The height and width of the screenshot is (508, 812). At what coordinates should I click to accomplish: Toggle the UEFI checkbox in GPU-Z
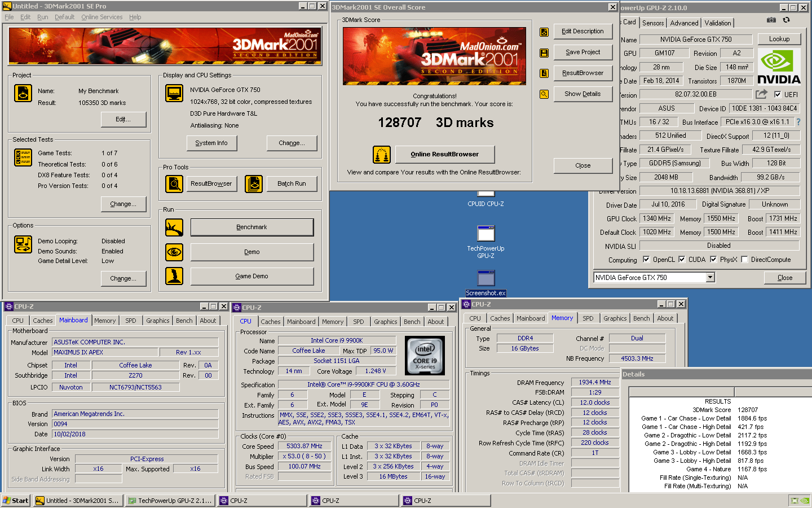pyautogui.click(x=778, y=94)
